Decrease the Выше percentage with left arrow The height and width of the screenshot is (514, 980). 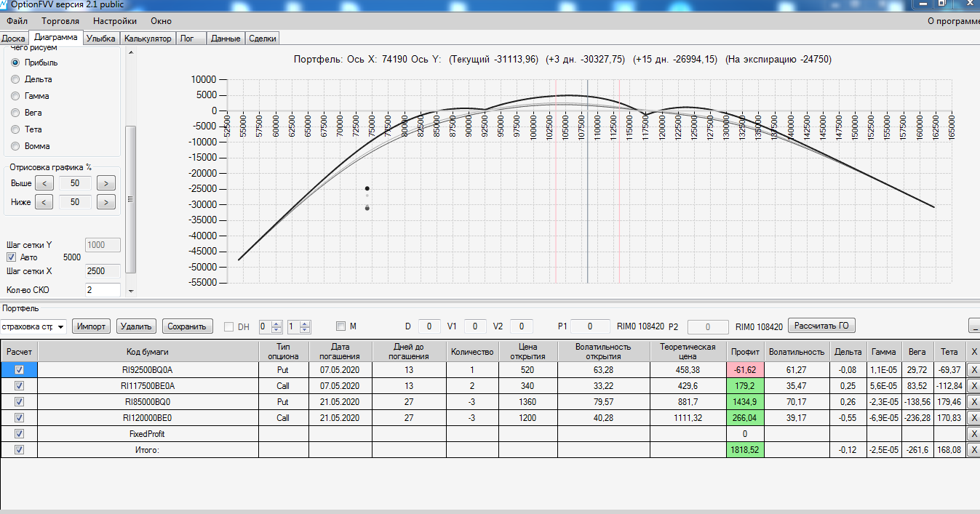click(x=44, y=183)
